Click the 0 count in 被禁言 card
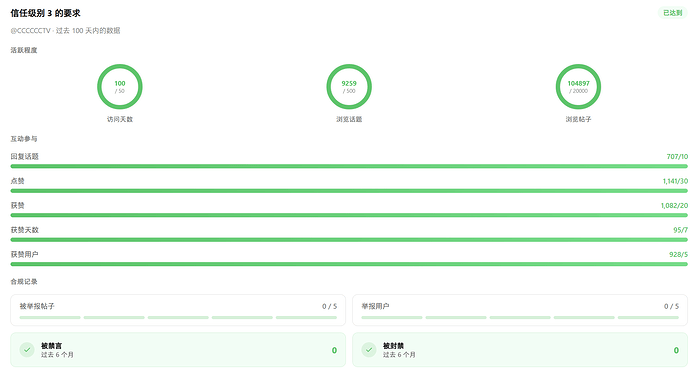This screenshot has width=690, height=371. 334,350
